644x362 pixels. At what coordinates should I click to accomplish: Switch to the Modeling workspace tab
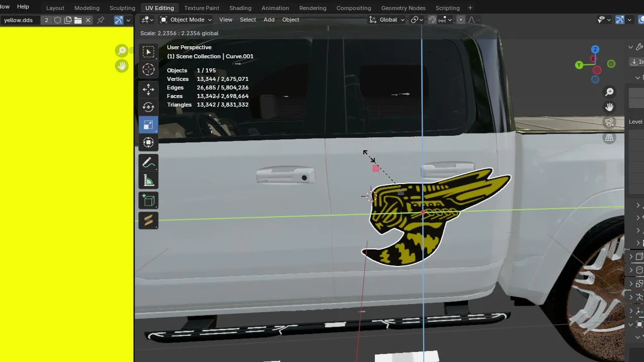(87, 8)
